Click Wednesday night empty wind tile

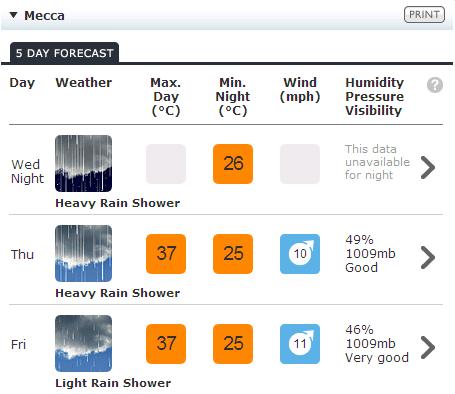coord(300,164)
